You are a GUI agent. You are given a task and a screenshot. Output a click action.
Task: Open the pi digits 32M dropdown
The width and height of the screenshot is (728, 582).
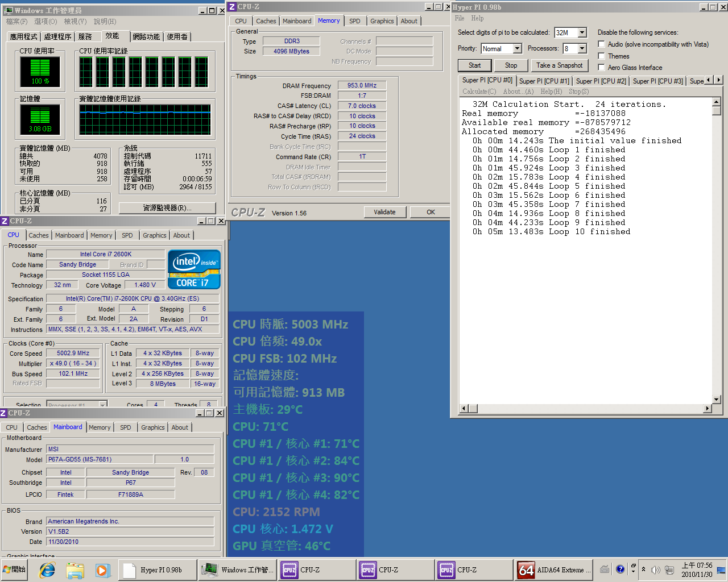[x=582, y=32]
